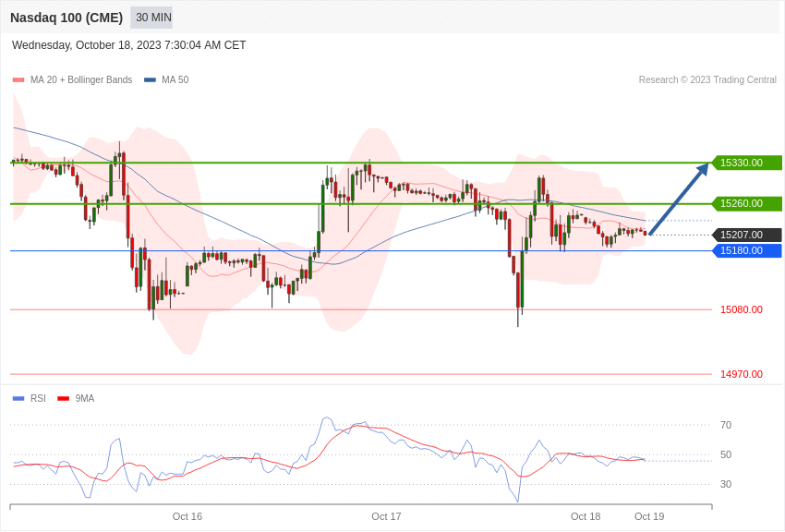Click the RSI 30 level label
This screenshot has height=532, width=785.
[x=726, y=485]
